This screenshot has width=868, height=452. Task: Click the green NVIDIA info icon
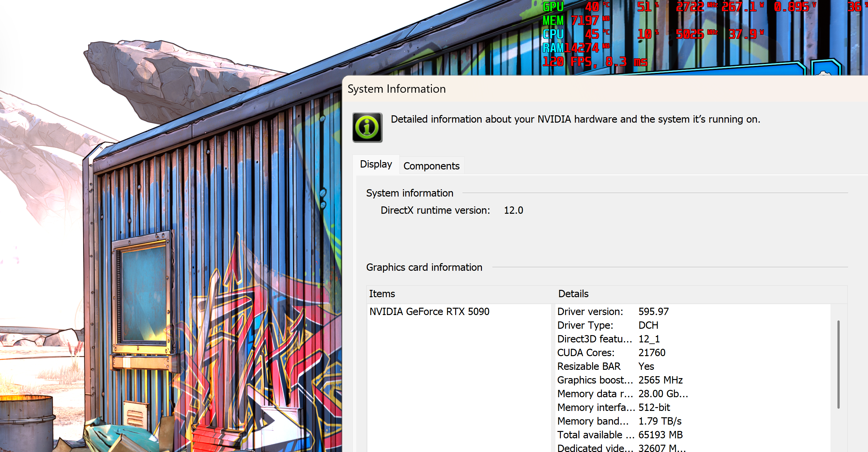[x=367, y=127]
